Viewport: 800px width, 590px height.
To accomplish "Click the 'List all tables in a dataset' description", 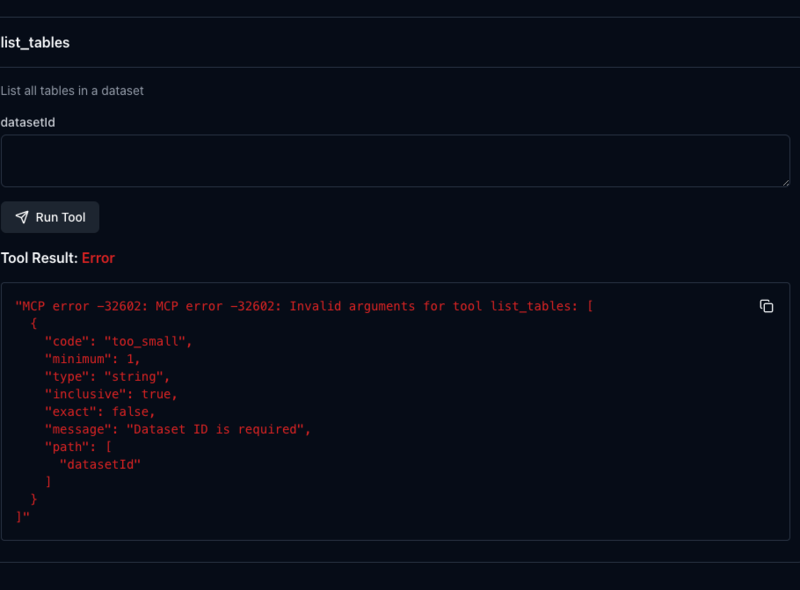I will [x=72, y=91].
